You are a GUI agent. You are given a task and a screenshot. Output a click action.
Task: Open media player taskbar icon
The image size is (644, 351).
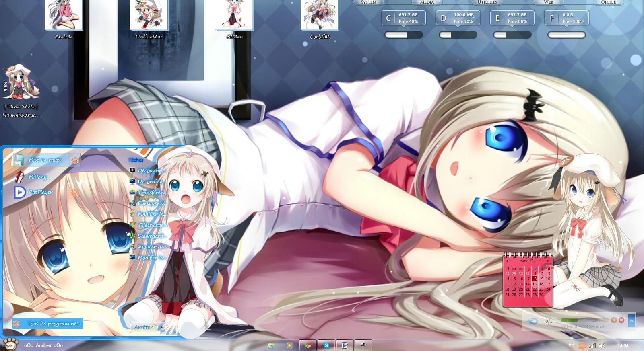coord(289,345)
